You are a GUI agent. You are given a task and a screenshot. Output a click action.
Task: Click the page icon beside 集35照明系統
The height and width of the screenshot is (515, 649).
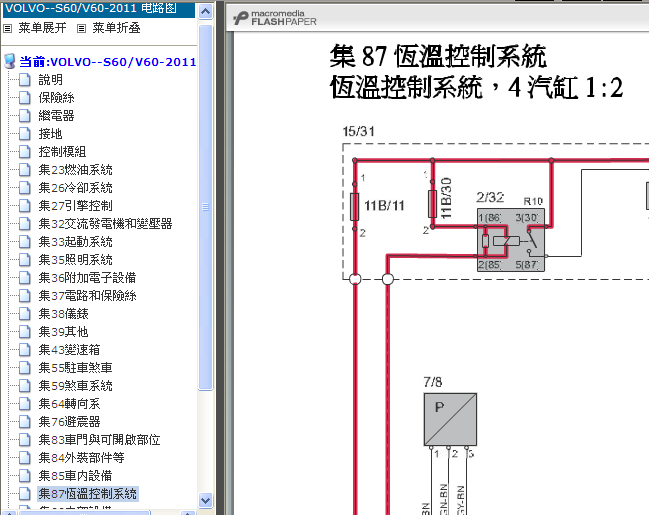25,260
